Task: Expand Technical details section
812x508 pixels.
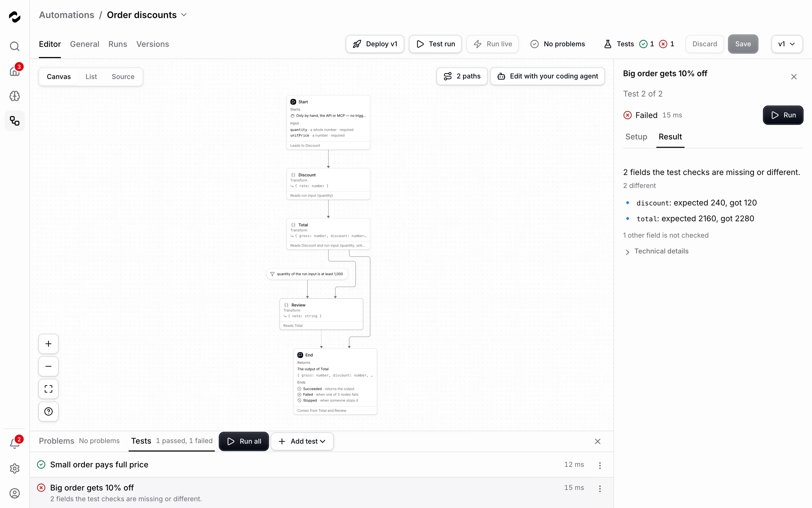Action: [656, 251]
